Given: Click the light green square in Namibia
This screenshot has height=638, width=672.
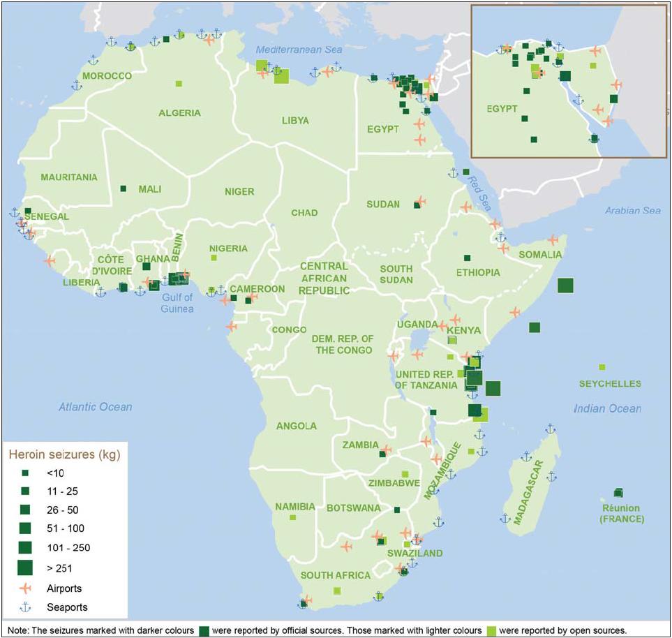Looking at the screenshot, I should click(x=292, y=517).
